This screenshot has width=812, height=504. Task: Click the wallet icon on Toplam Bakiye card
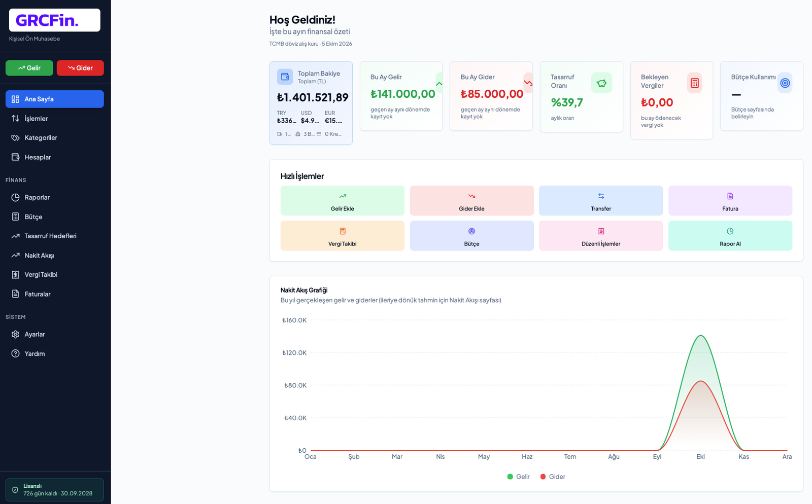coord(285,77)
